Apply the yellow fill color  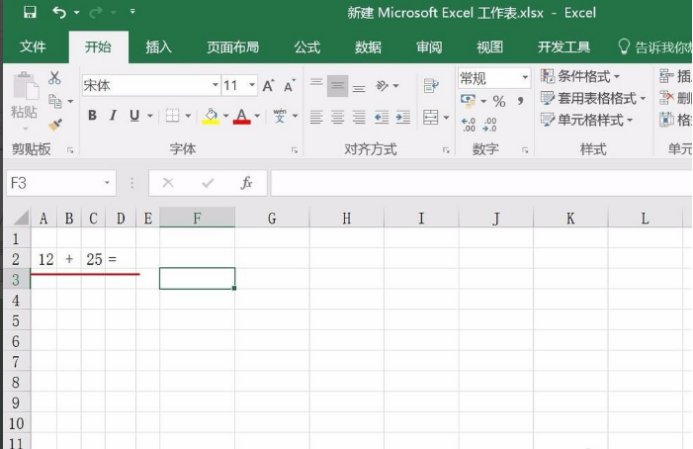(211, 116)
